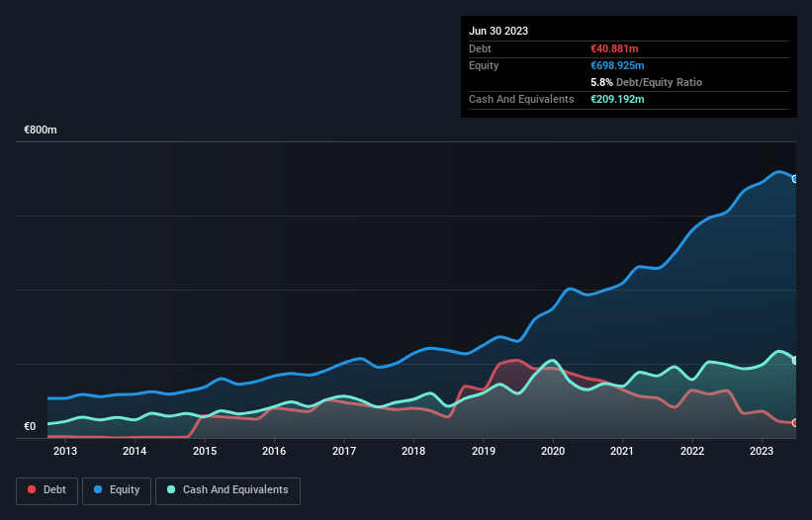This screenshot has height=520, width=812.
Task: Click the €209.192m cash value
Action: pos(617,99)
